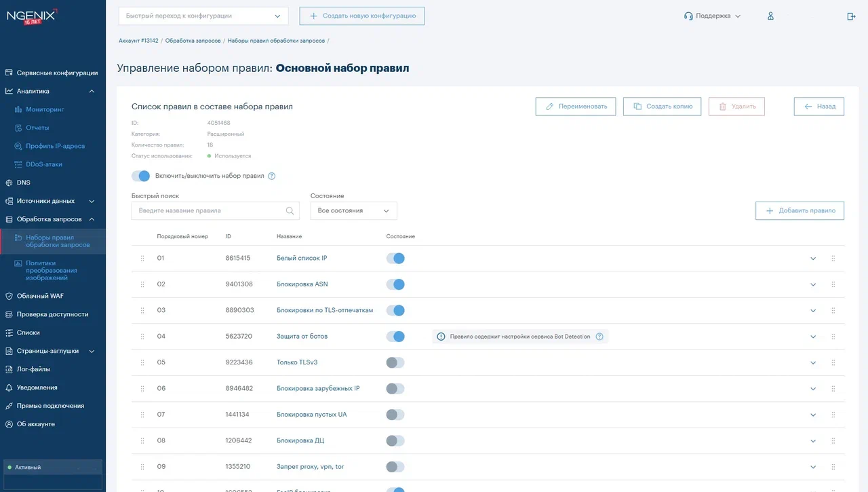Enable the Только TLSv3 rule
The height and width of the screenshot is (492, 868).
point(395,362)
